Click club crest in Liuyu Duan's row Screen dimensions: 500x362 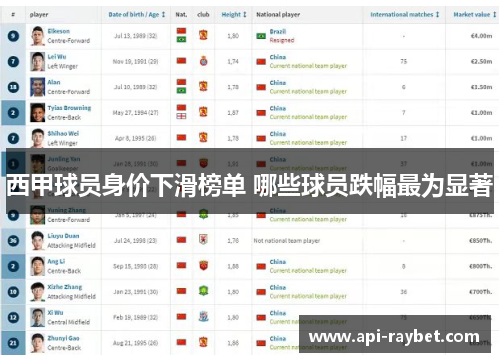[x=203, y=240]
